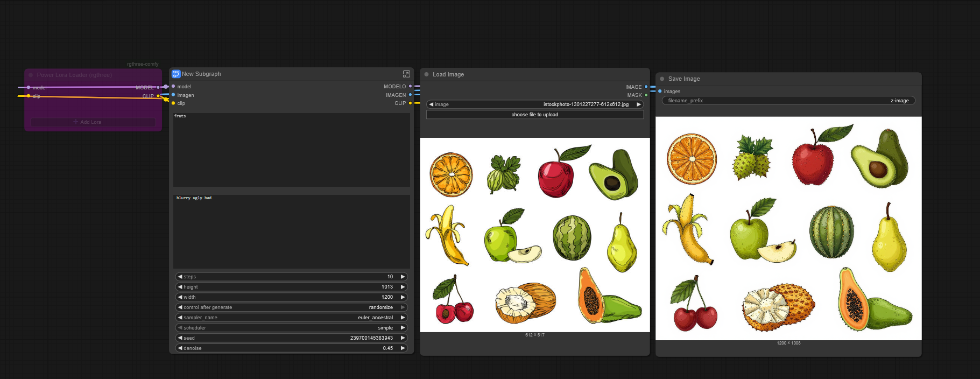Viewport: 980px width, 379px height.
Task: Click the denoise value slider field
Action: click(291, 348)
